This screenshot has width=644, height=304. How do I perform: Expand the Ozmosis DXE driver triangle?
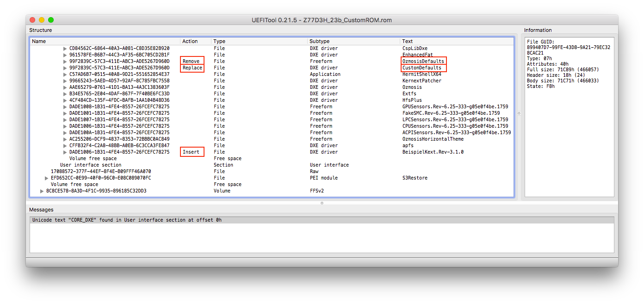coord(65,87)
